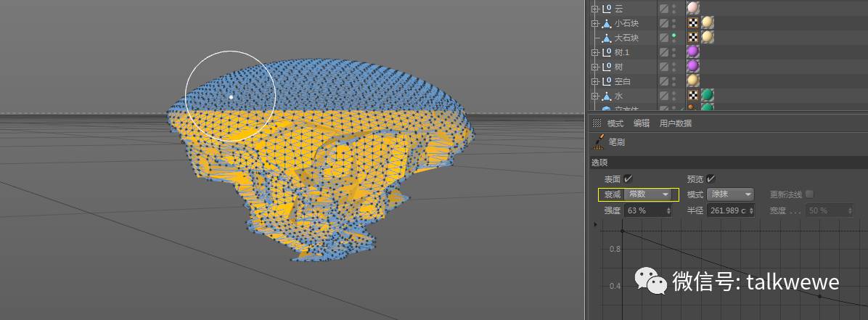Expand the 水 object hierarchy
868x320 pixels.
[x=594, y=96]
